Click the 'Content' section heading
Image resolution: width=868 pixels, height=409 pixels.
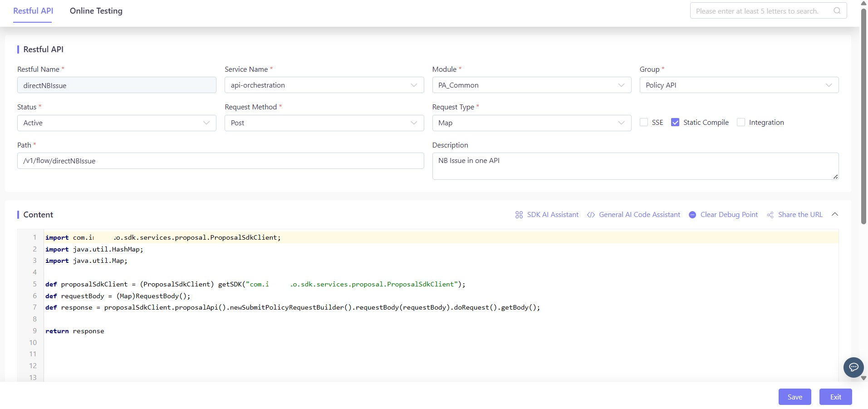[x=38, y=215]
